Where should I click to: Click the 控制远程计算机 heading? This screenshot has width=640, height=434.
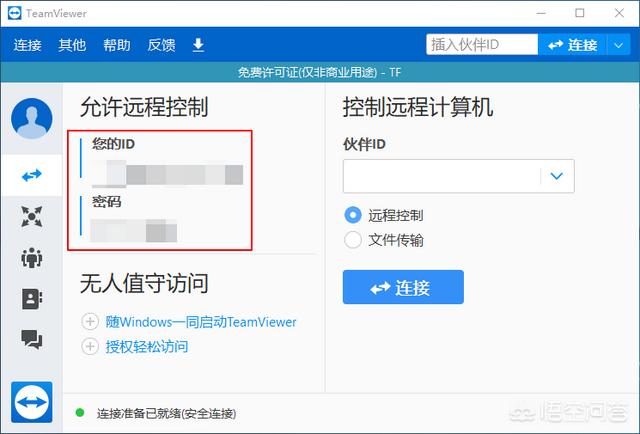418,107
